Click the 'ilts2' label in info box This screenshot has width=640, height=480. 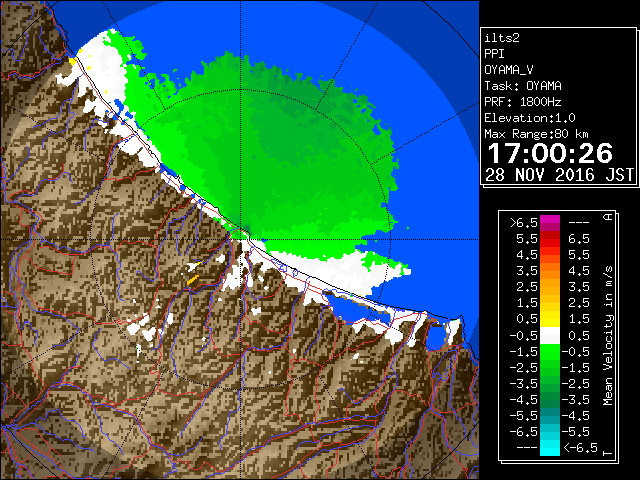[502, 38]
